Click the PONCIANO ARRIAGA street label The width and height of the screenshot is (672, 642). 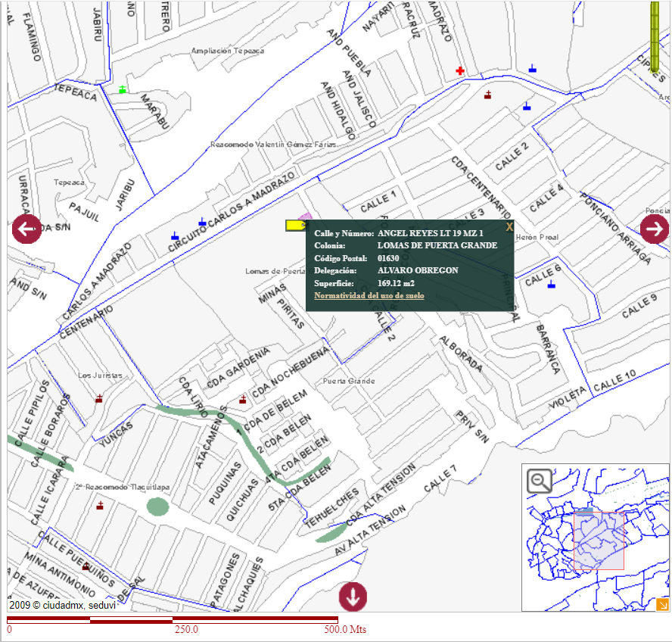[x=615, y=228]
